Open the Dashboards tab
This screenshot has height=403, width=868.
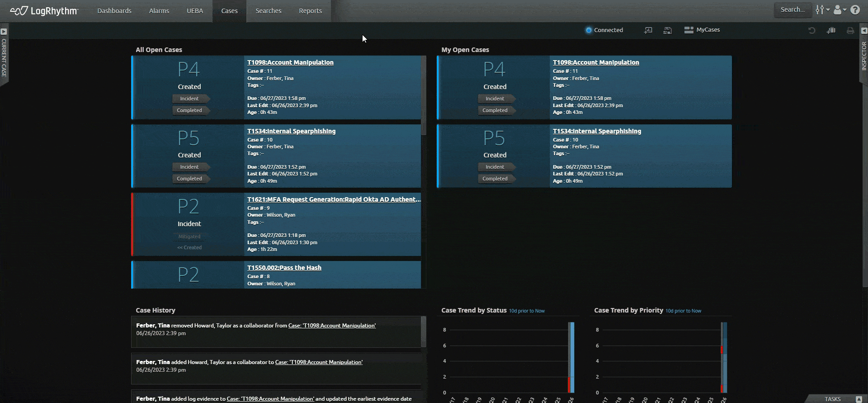tap(114, 11)
